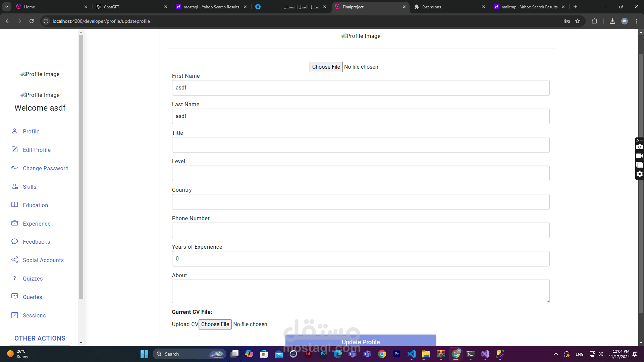Click the Skills person icon
This screenshot has width=644, height=362.
[x=14, y=186]
